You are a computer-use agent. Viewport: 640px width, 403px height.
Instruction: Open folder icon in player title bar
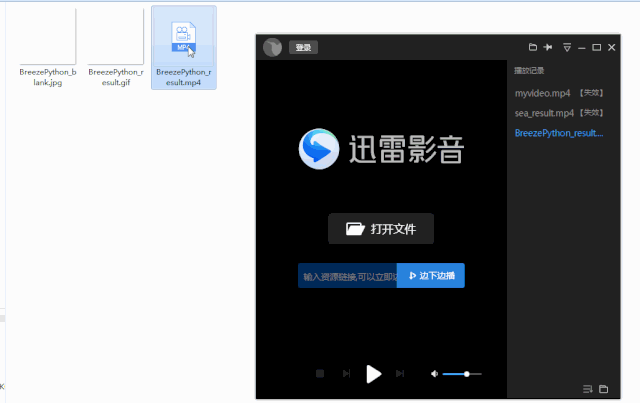click(x=533, y=47)
